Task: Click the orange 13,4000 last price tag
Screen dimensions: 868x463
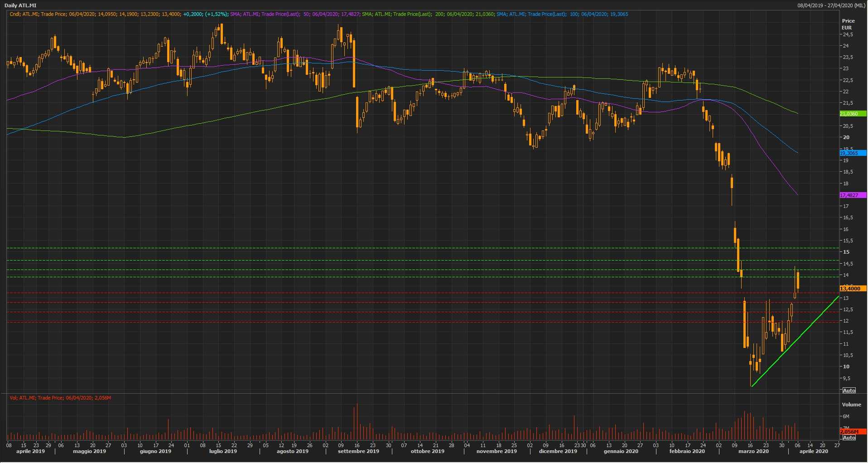Action: click(x=852, y=289)
